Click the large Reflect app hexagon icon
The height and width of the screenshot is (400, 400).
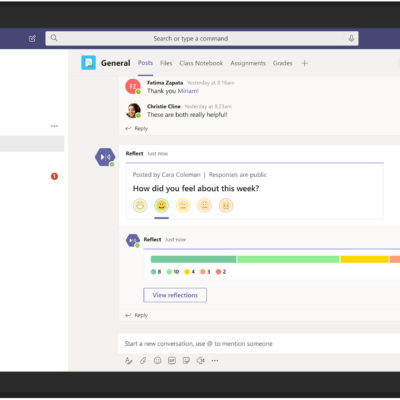[x=105, y=157]
